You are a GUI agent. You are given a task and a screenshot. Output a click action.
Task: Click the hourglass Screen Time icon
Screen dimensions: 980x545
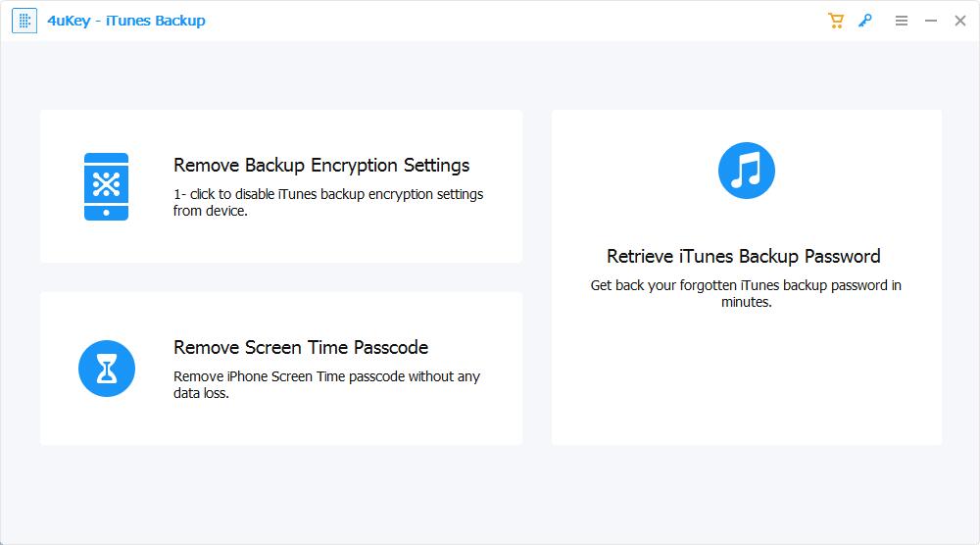coord(106,369)
